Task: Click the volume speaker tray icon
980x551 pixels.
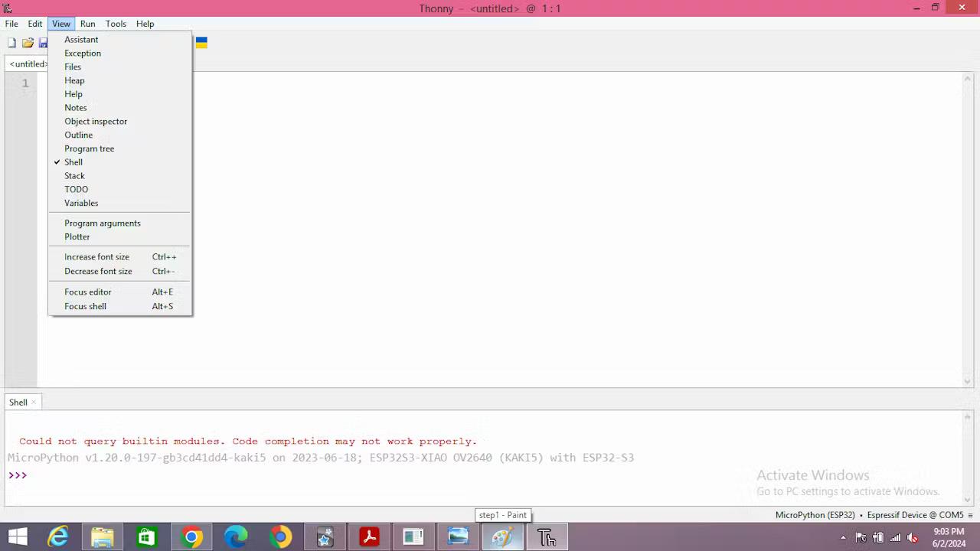Action: [x=912, y=537]
